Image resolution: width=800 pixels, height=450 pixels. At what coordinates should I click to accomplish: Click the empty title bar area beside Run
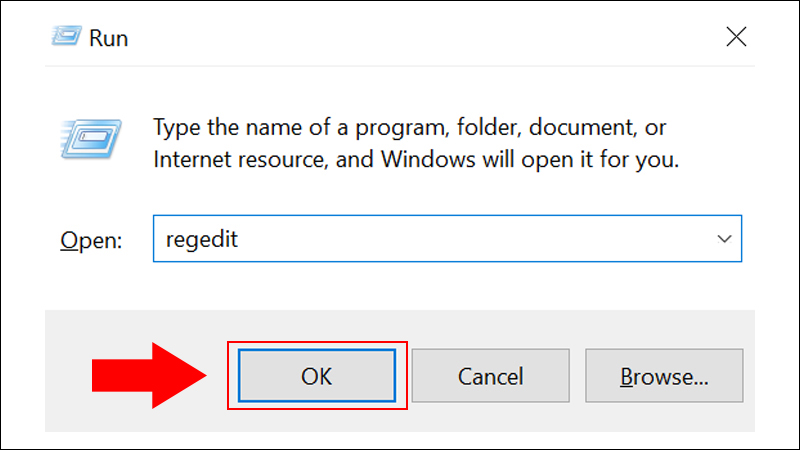[423, 37]
